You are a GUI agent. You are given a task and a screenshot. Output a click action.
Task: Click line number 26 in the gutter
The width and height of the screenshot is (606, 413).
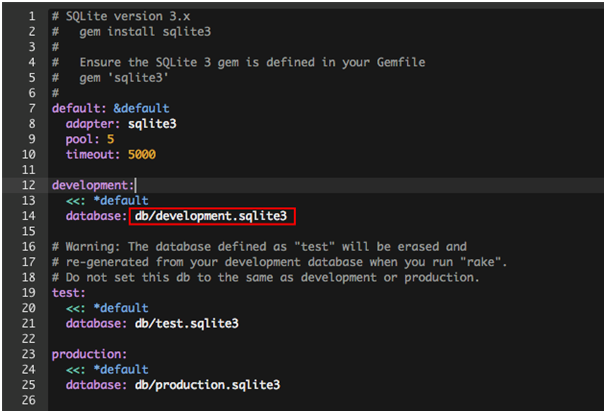[29, 400]
